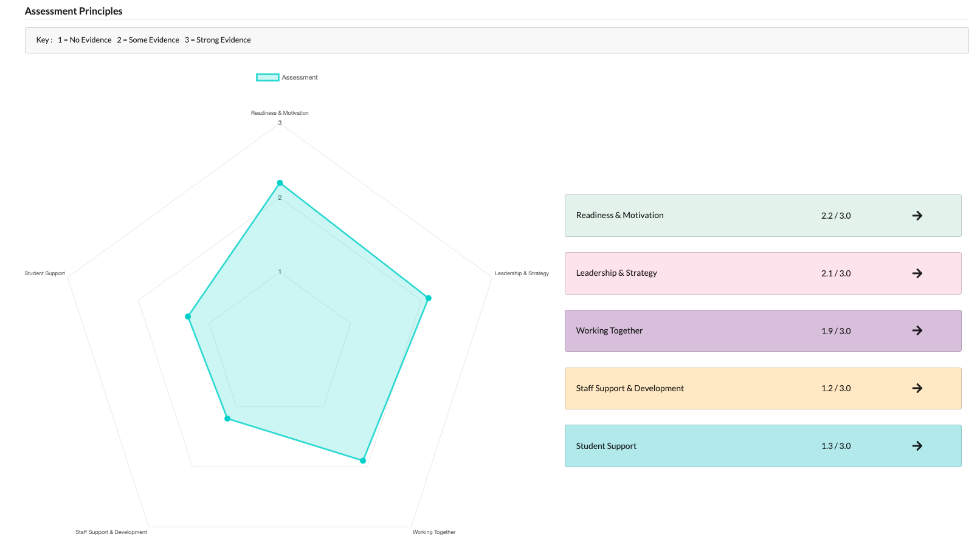
Task: Select the Working Together card title
Action: pyautogui.click(x=609, y=330)
